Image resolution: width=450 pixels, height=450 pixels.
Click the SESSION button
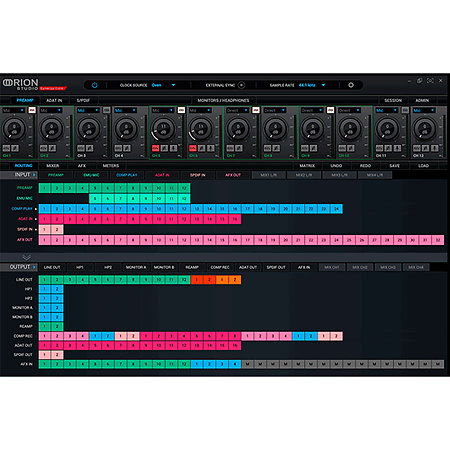click(x=393, y=100)
